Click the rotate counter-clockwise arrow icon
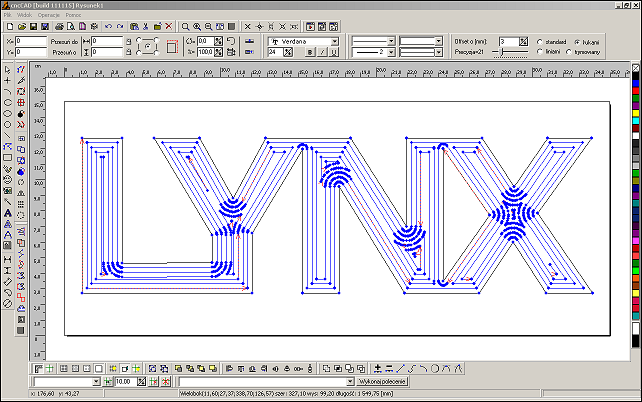This screenshot has width=642, height=402. (231, 41)
